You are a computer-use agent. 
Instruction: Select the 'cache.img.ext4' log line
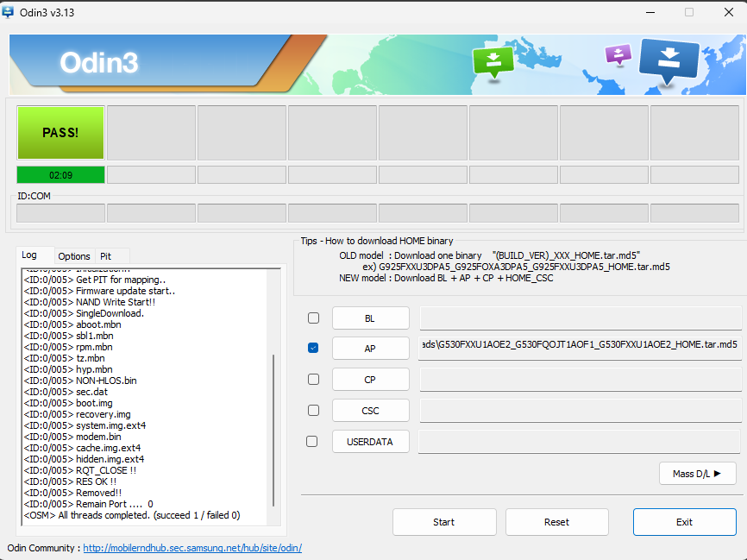point(83,448)
